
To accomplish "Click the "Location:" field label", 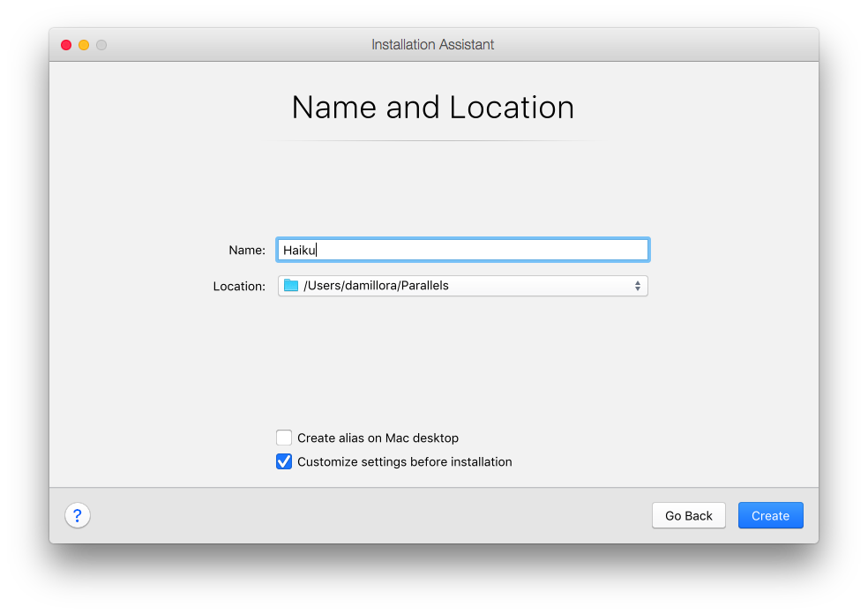I will point(239,286).
